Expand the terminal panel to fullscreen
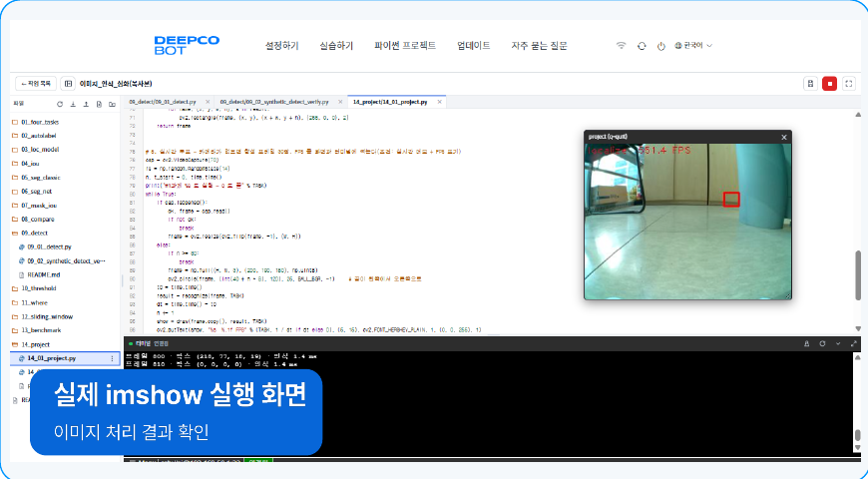 [x=853, y=344]
